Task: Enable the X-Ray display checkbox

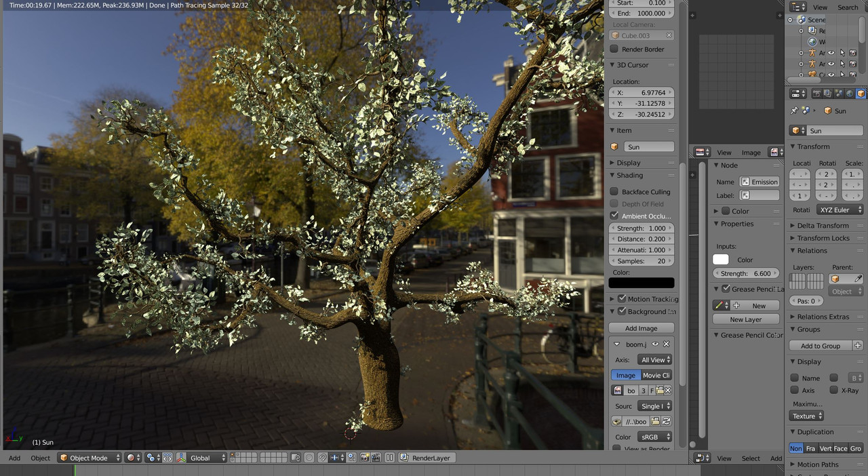Action: click(834, 391)
